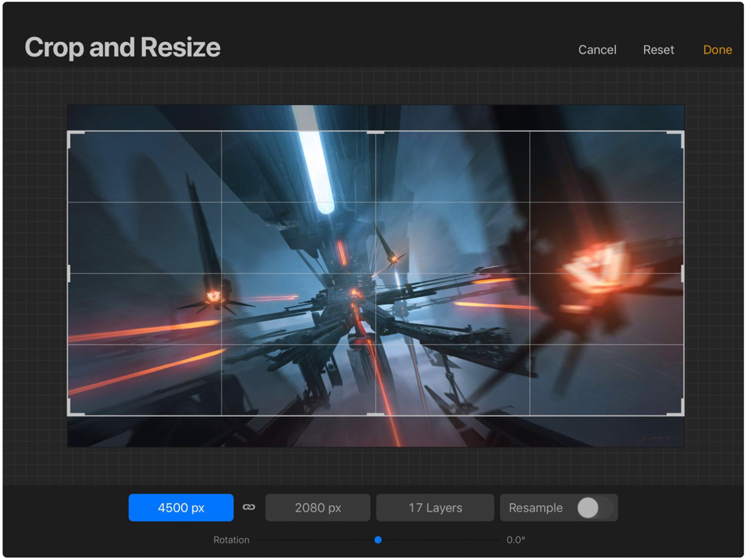The width and height of the screenshot is (747, 560).
Task: Click the 0.0° rotation value
Action: click(x=516, y=540)
